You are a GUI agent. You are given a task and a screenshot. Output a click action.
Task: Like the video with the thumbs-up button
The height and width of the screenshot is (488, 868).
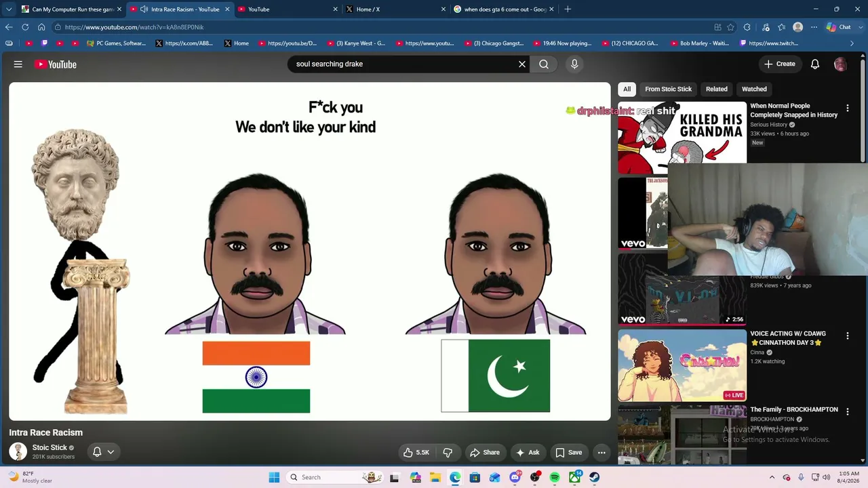[416, 452]
